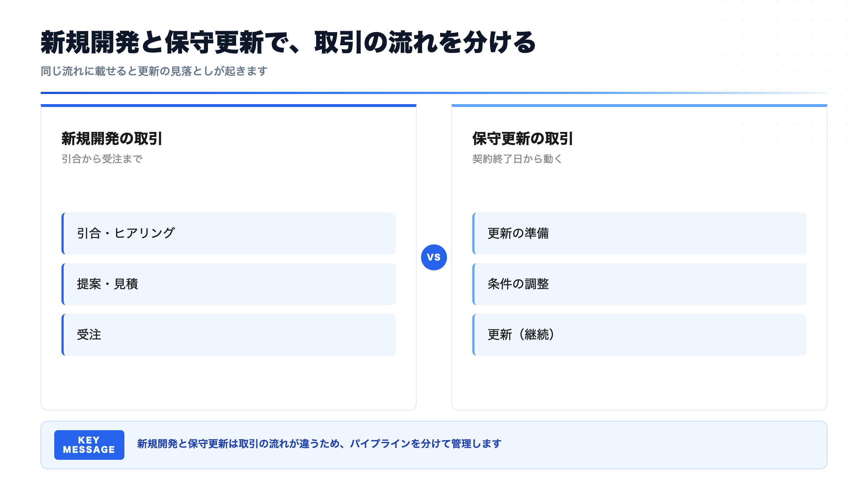868x488 pixels.
Task: Select the 引合・ヒアリング step
Action: (229, 234)
